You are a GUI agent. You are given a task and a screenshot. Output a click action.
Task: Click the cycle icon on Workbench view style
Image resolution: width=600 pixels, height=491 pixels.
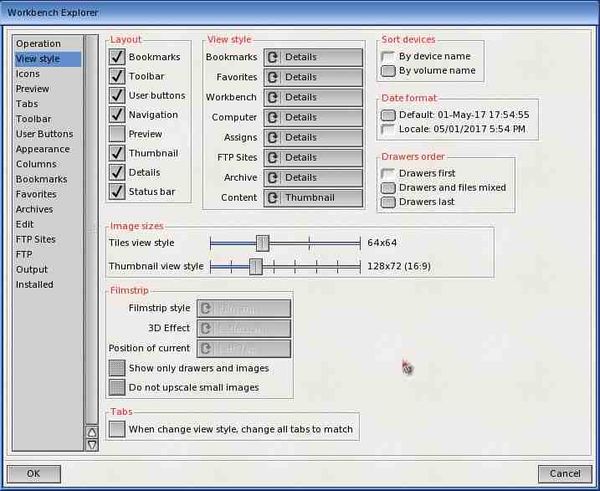coord(272,97)
